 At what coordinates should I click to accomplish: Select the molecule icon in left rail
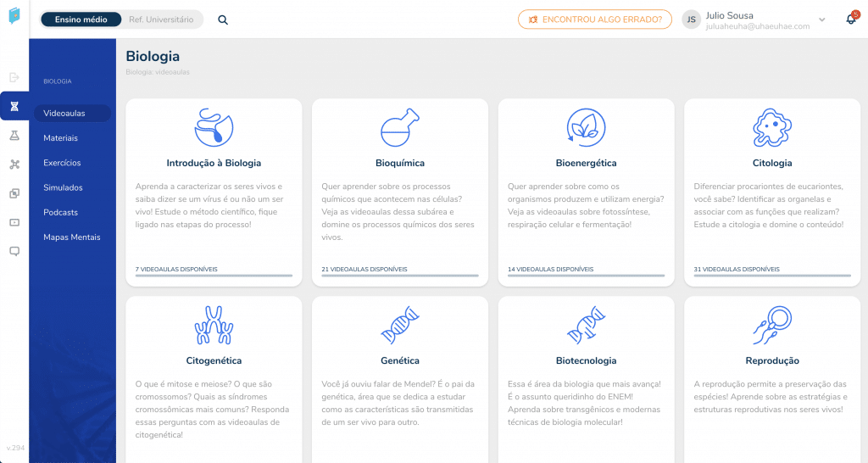click(14, 165)
